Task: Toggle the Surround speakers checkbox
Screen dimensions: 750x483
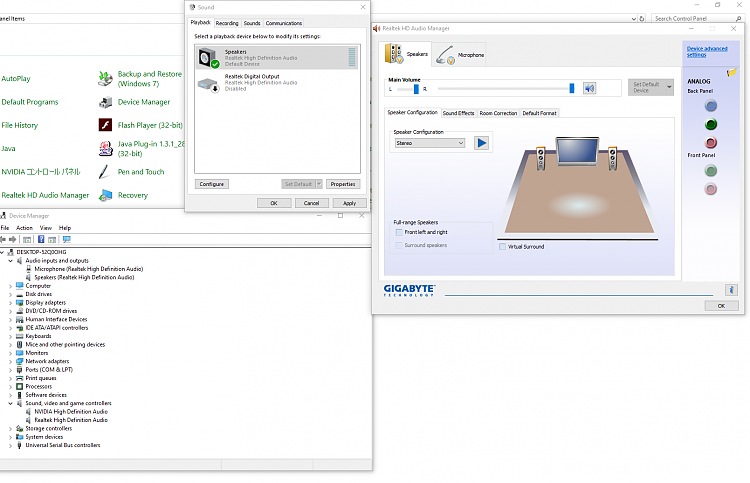Action: click(399, 245)
